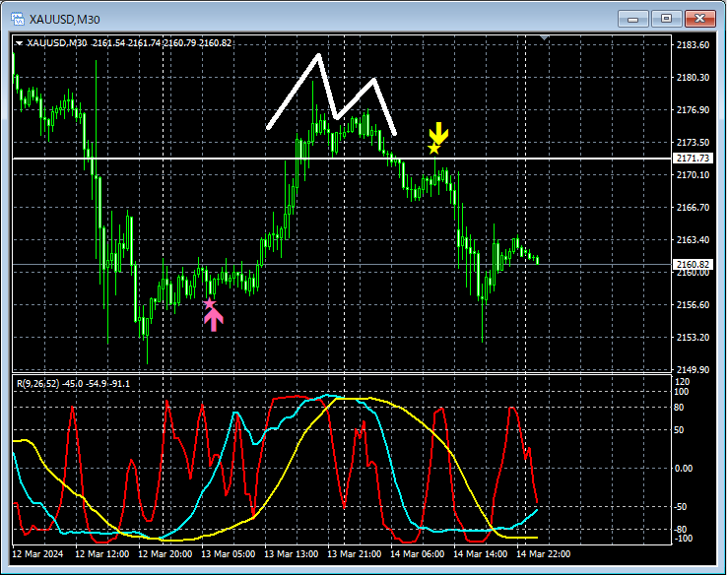Select the pink up arrow buy signal
Image resolution: width=728 pixels, height=575 pixels.
pos(214,320)
